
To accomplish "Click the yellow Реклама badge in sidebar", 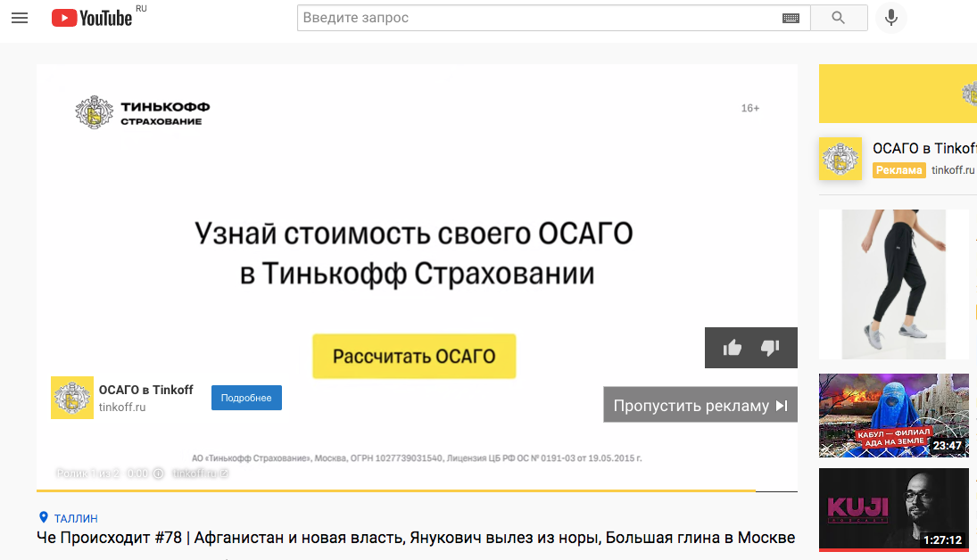I will 898,170.
